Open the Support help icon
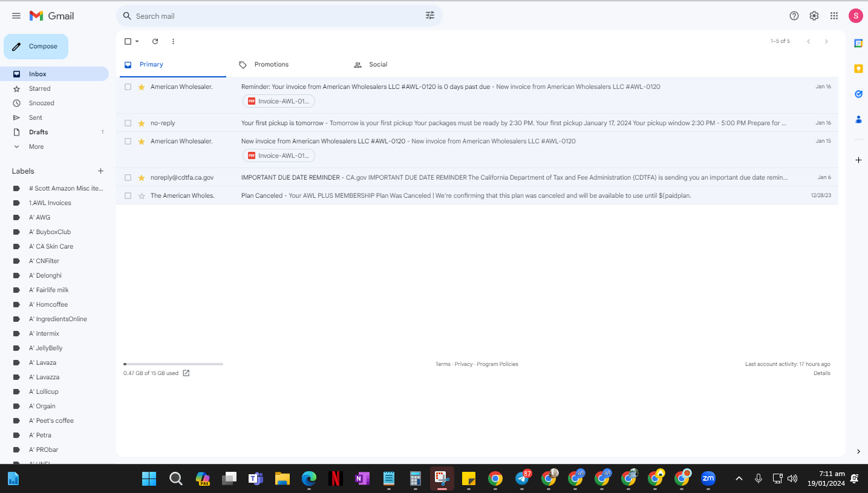This screenshot has height=493, width=868. pos(794,16)
